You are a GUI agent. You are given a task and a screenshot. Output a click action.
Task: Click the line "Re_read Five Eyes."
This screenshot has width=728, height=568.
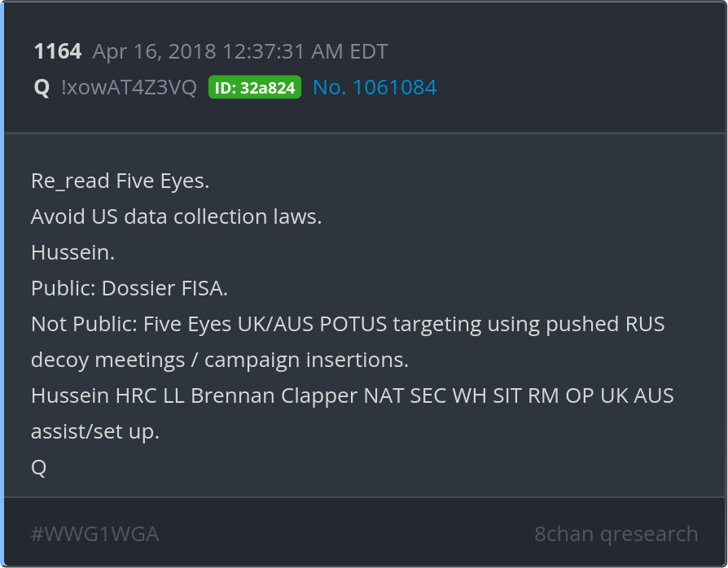click(x=120, y=181)
